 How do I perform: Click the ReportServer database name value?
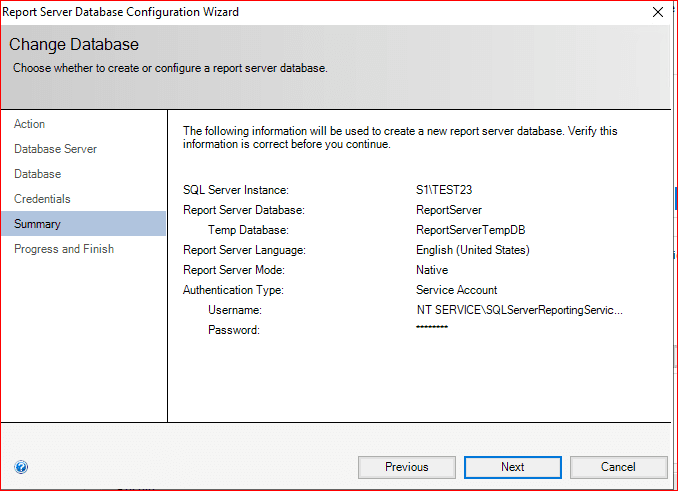click(x=449, y=210)
